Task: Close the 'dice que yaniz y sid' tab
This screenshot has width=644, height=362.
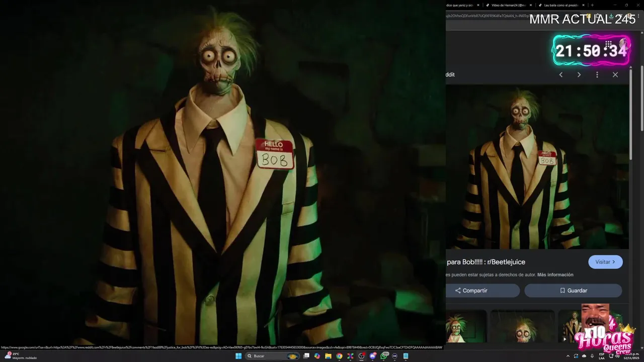Action: click(x=478, y=5)
